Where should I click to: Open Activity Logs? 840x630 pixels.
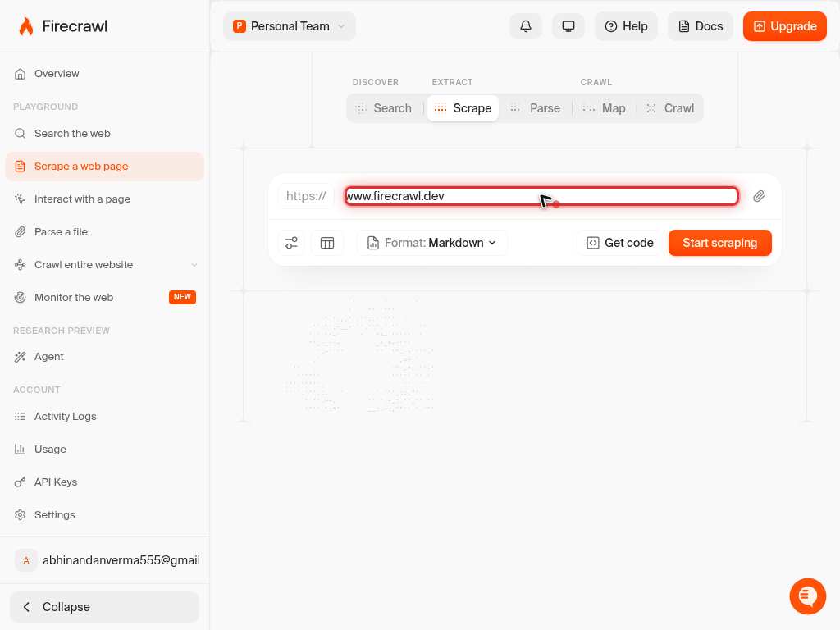tap(104, 416)
